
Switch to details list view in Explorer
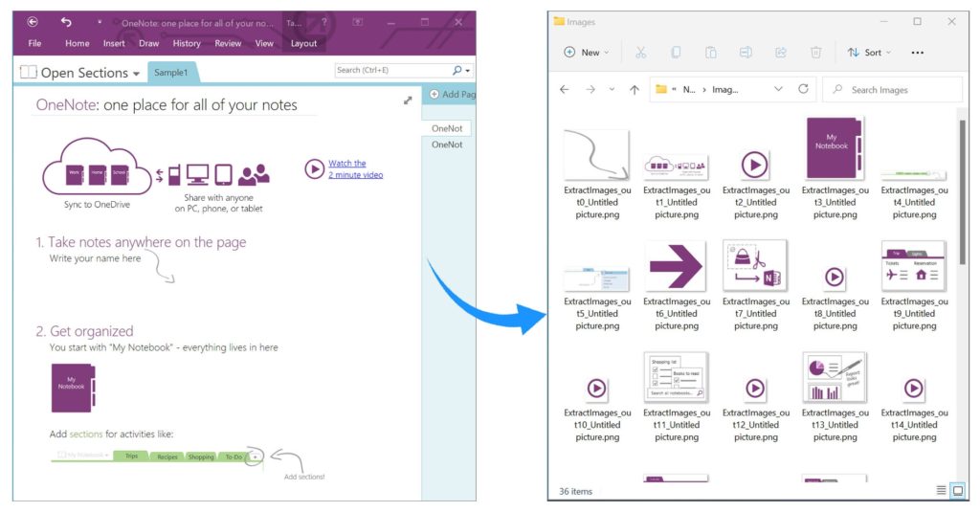[x=941, y=491]
